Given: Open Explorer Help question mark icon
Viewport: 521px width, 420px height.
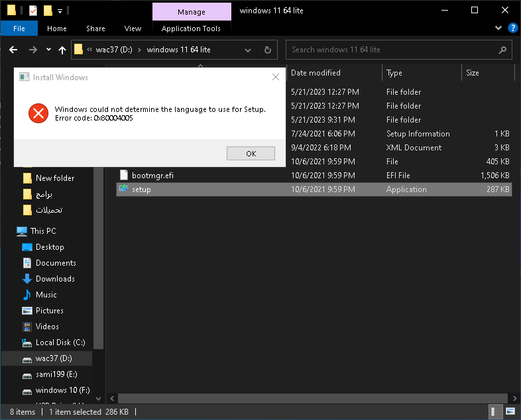Looking at the screenshot, I should coord(512,28).
